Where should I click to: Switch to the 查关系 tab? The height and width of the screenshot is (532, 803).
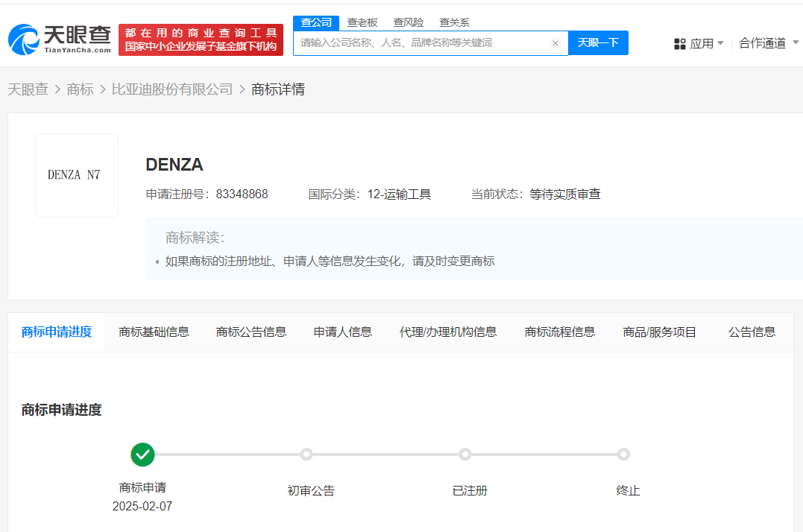click(454, 22)
